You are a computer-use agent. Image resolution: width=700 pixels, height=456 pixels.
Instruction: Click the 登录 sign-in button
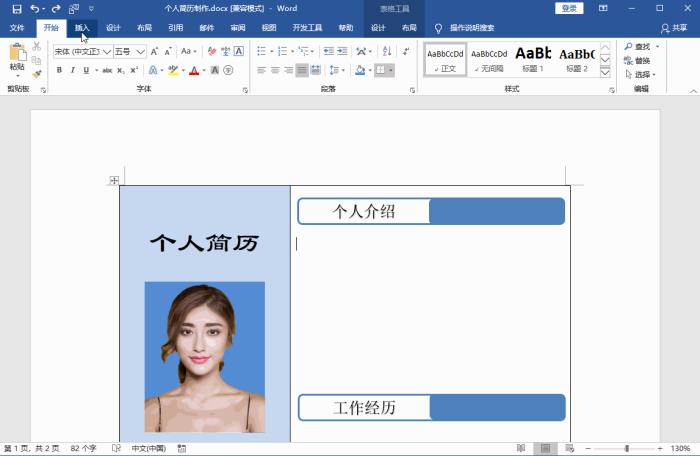click(569, 8)
